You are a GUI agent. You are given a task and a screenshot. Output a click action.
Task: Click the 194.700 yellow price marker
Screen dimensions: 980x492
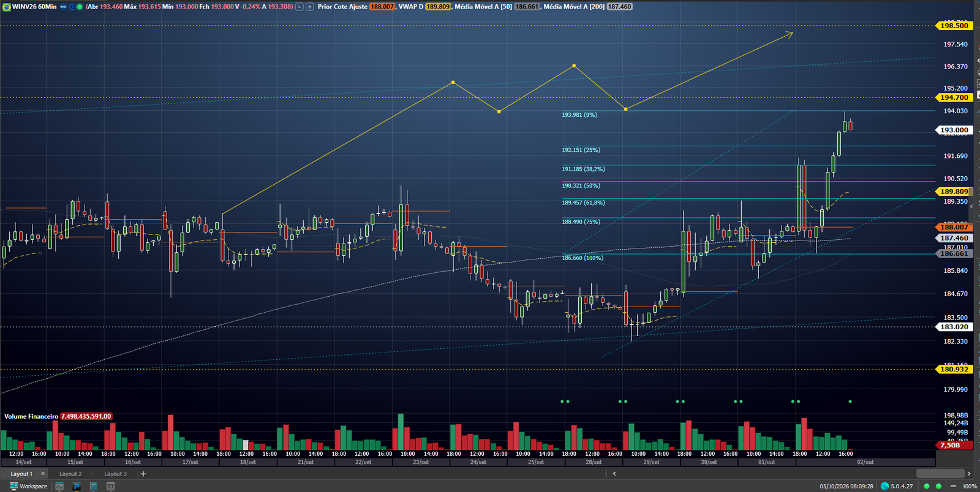[x=954, y=97]
